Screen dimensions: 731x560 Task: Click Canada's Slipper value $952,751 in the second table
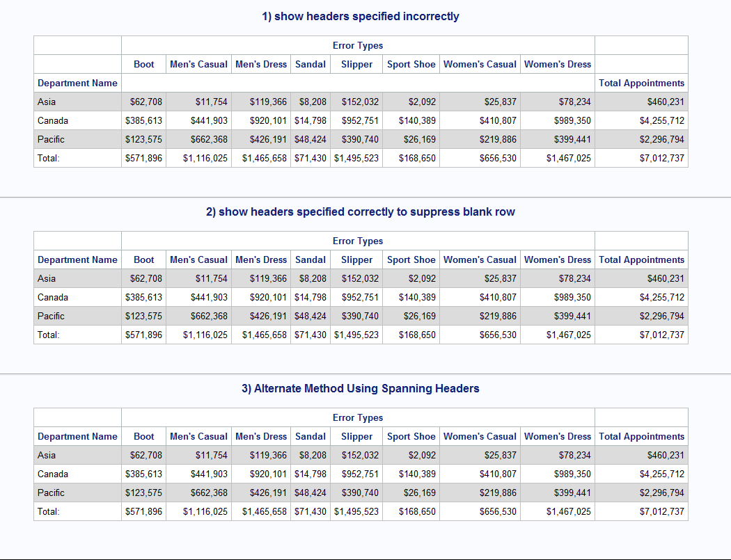click(360, 297)
